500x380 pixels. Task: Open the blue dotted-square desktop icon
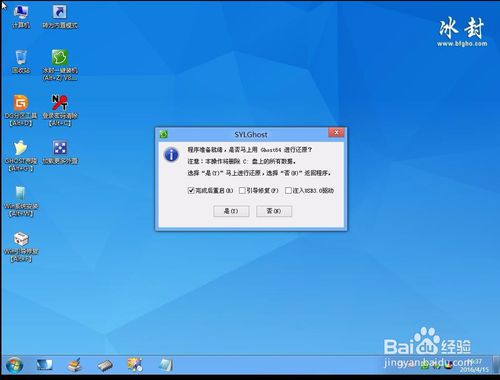[60, 152]
